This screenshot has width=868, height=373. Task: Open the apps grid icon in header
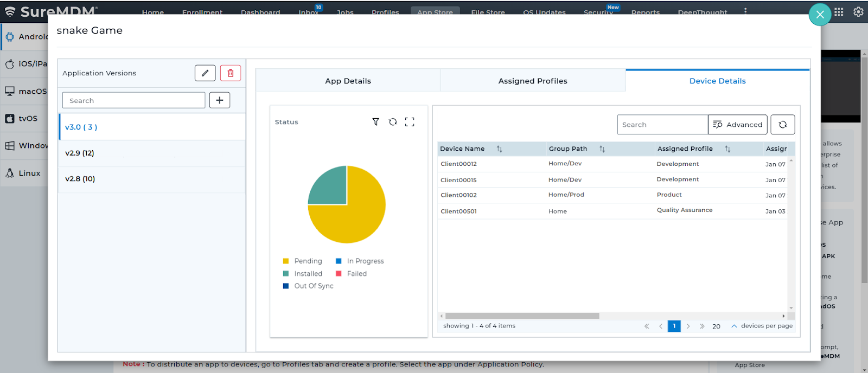[839, 12]
